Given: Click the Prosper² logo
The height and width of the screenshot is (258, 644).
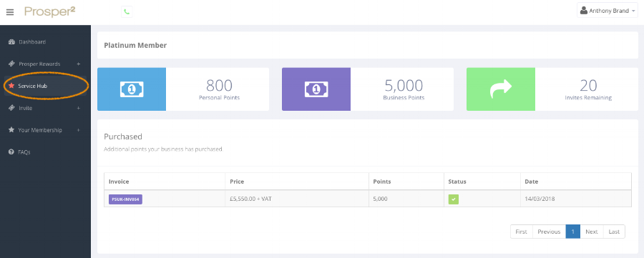Looking at the screenshot, I should coord(49,11).
